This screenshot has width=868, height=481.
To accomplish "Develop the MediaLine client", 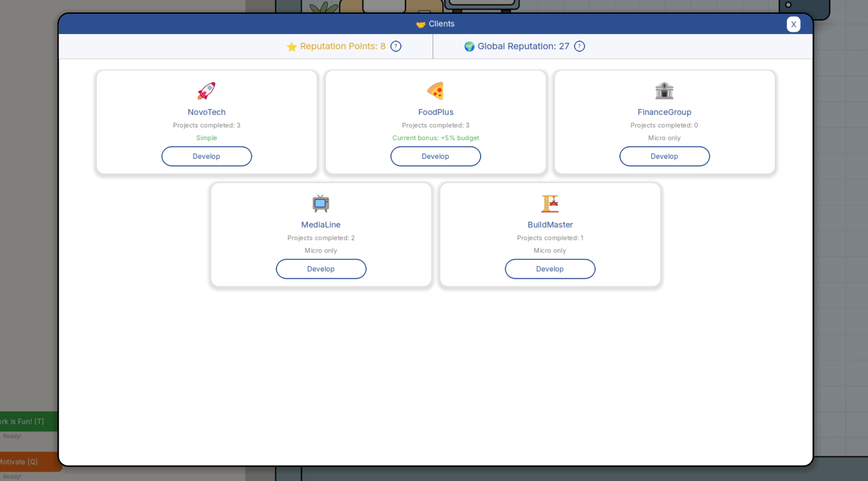I will click(x=321, y=269).
